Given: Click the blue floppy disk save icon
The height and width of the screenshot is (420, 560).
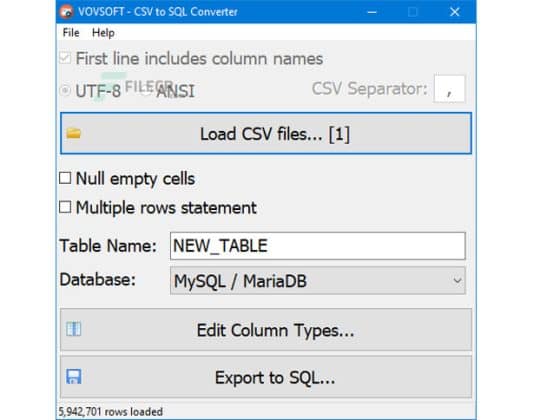Looking at the screenshot, I should (x=74, y=377).
